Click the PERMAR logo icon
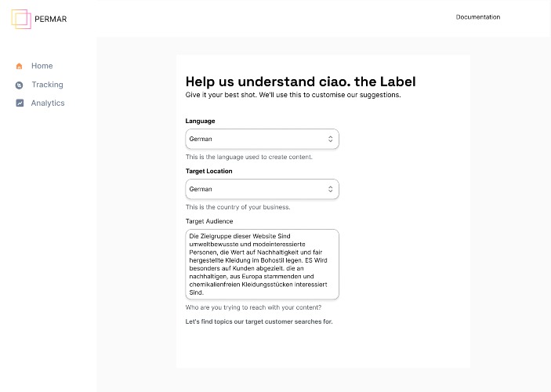Screen dimensions: 551x392 coord(21,19)
